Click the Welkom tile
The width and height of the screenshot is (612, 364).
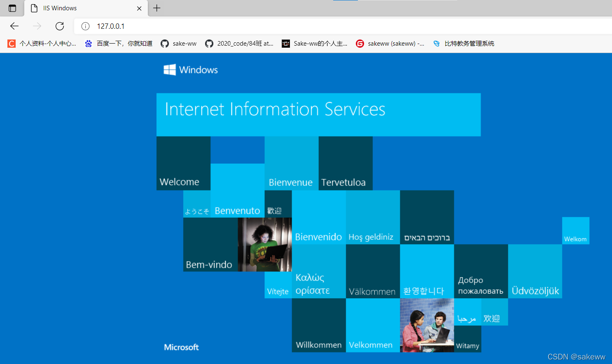click(576, 231)
